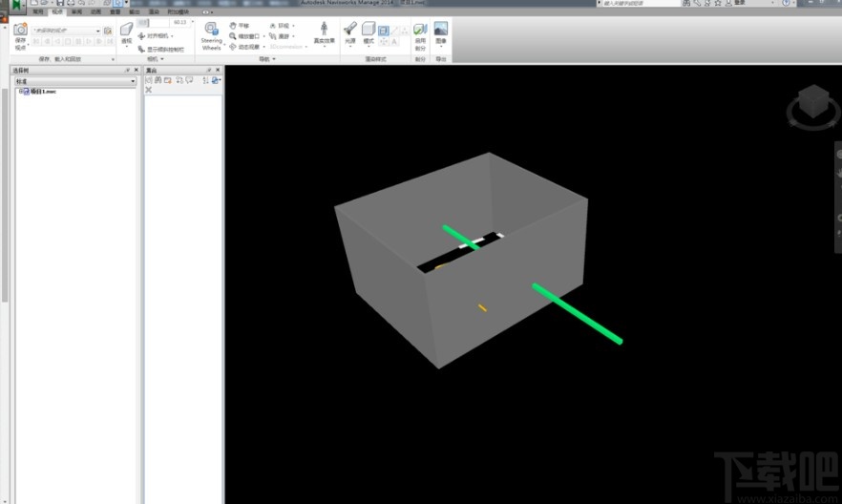Expand the 项目1.nwc tree node
842x504 pixels.
tap(21, 92)
